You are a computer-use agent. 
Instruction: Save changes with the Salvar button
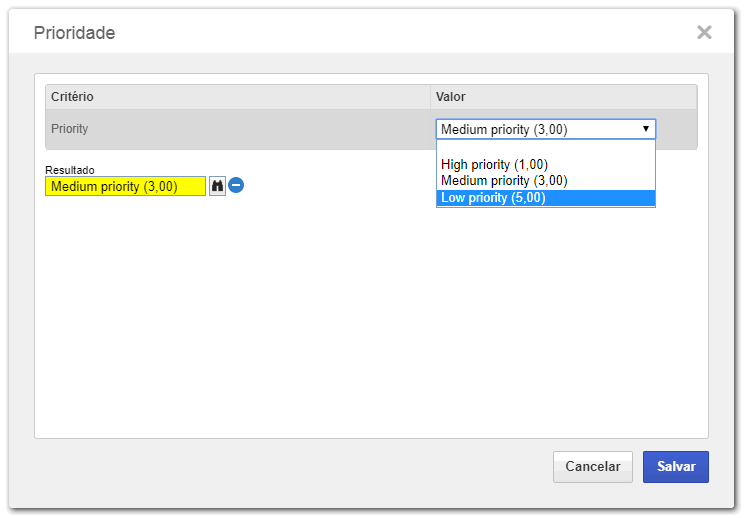click(x=676, y=467)
